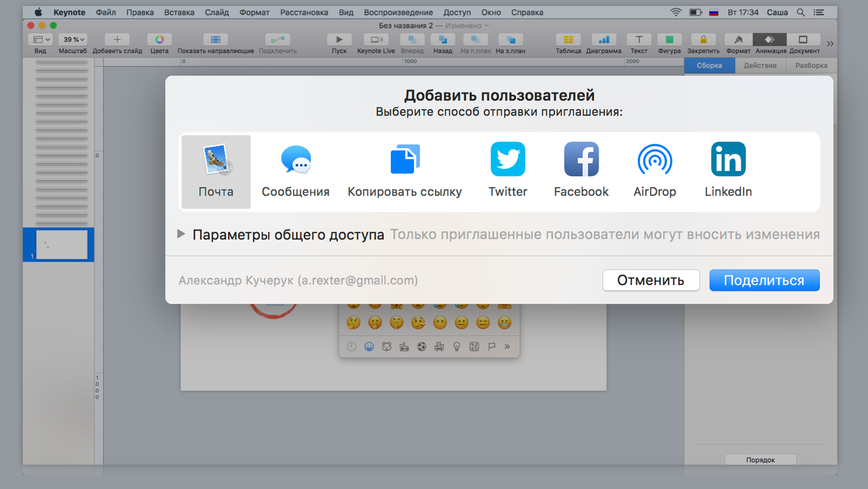Select recent clock category in emoji picker
The width and height of the screenshot is (868, 489).
(351, 347)
